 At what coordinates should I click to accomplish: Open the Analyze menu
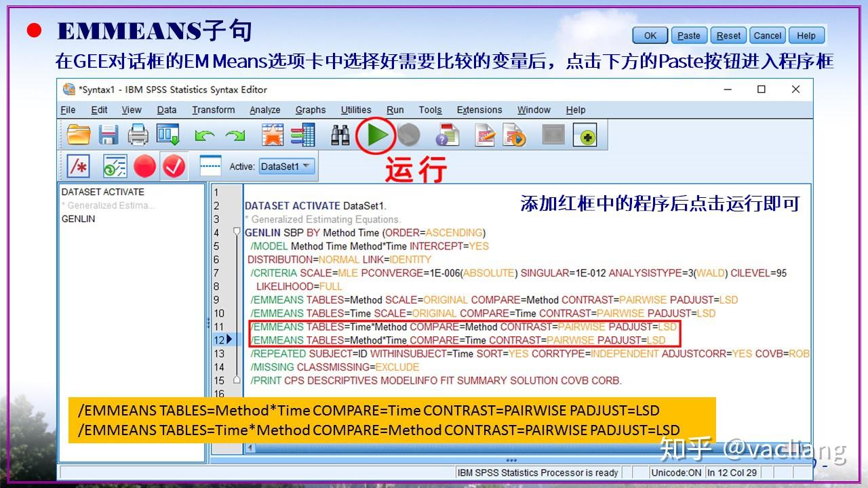264,109
